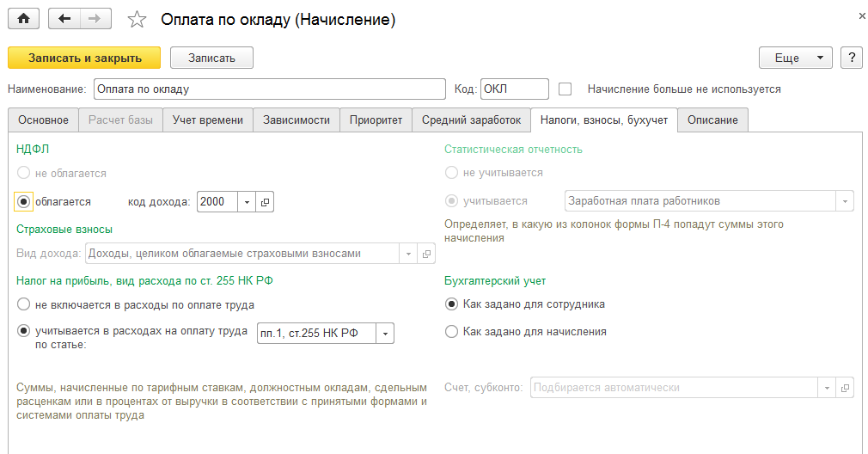
Task: Click the 'НДФЛ' section heading
Action: (x=33, y=149)
